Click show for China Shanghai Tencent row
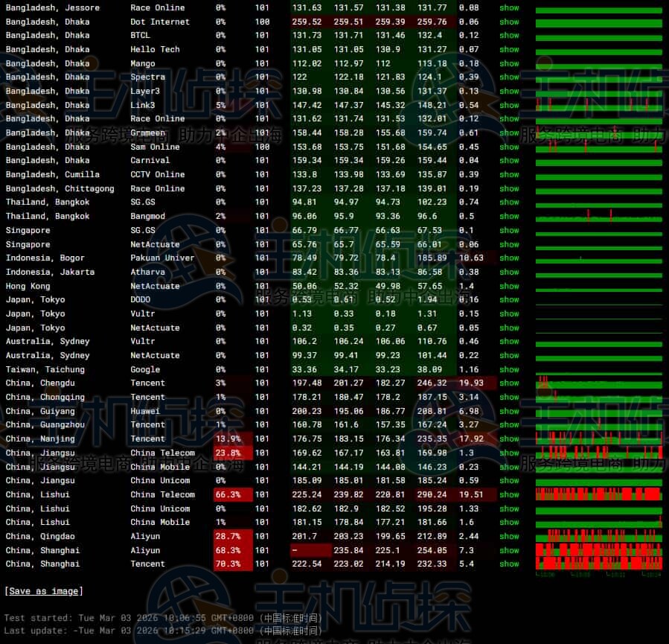Image resolution: width=669 pixels, height=644 pixels. click(x=509, y=564)
